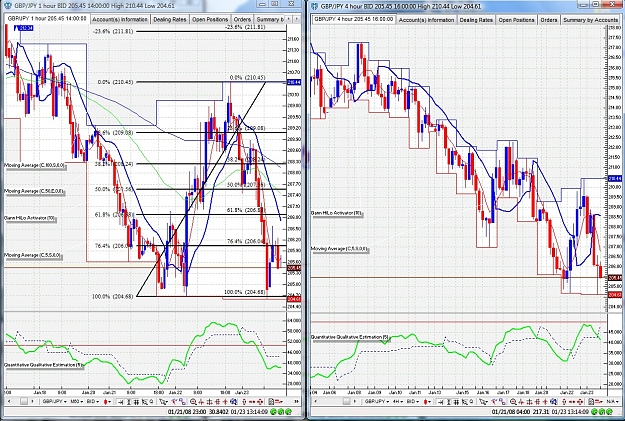The width and height of the screenshot is (625, 421).
Task: Click the application icon in the 4 hour window title bar
Action: click(x=314, y=6)
